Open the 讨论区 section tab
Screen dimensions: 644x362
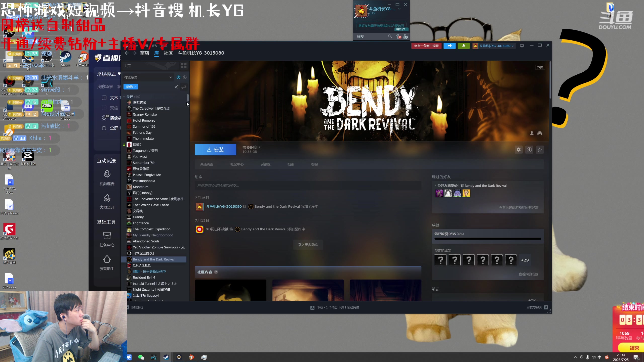[x=265, y=164]
